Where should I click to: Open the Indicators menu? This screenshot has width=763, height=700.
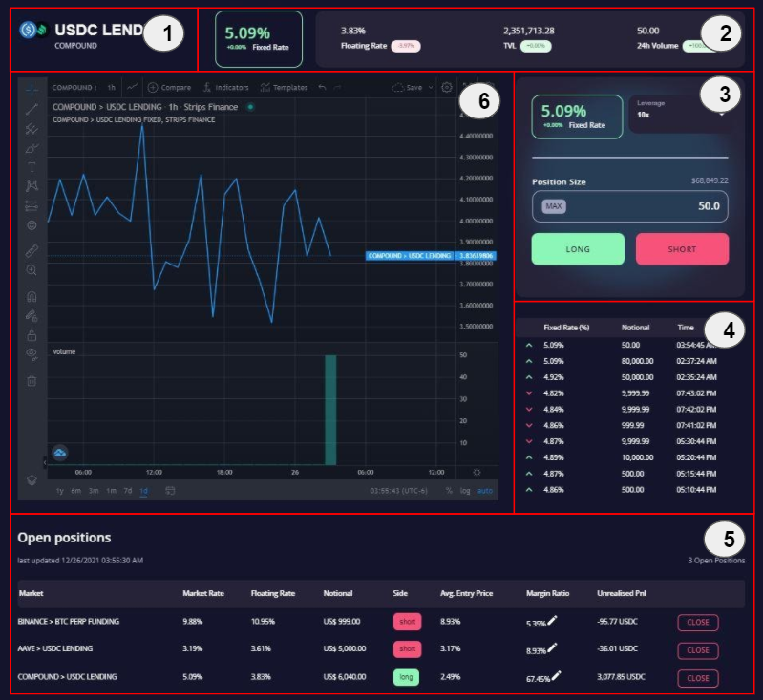225,87
